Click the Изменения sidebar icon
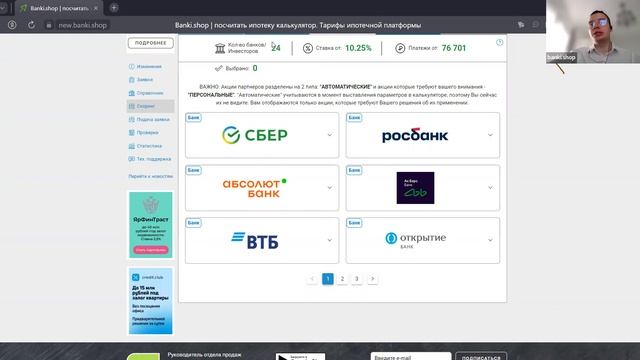640x360 pixels. (131, 67)
